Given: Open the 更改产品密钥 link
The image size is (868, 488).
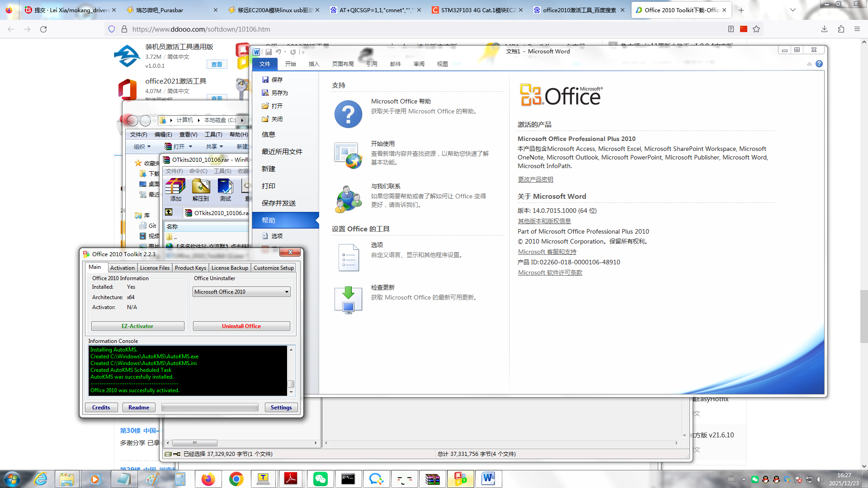Looking at the screenshot, I should click(x=535, y=179).
